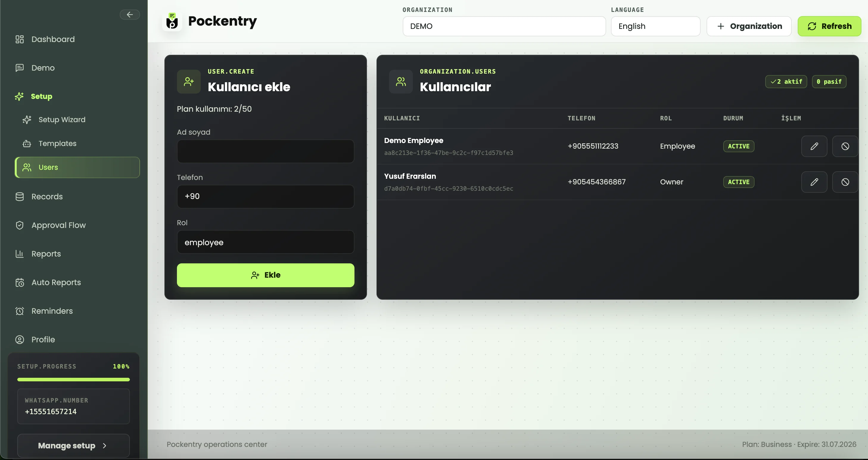Click user ID d7a0db74-0fbf-45cc-9230-6510c0cdc5ec
Viewport: 868px width, 460px height.
click(x=449, y=189)
